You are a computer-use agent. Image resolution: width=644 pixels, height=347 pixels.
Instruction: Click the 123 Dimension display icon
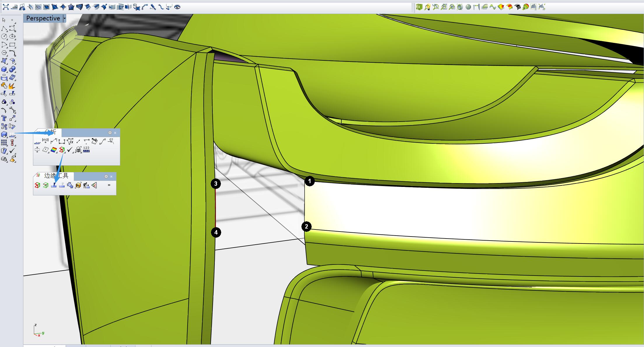pyautogui.click(x=86, y=150)
